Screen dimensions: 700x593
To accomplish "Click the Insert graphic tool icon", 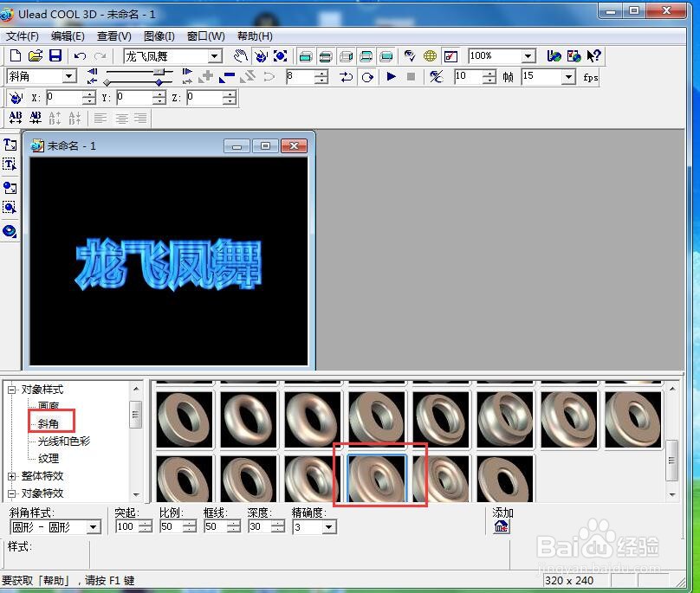I will [10, 187].
